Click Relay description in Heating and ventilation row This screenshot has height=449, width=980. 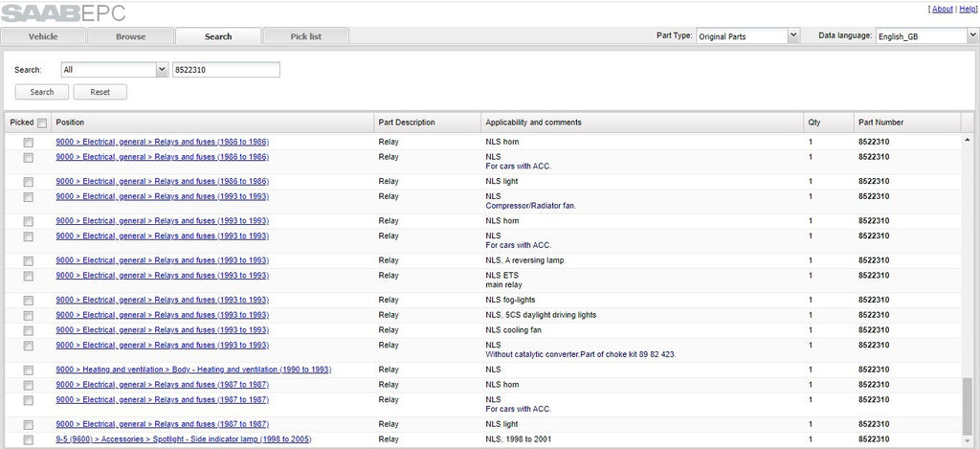389,370
